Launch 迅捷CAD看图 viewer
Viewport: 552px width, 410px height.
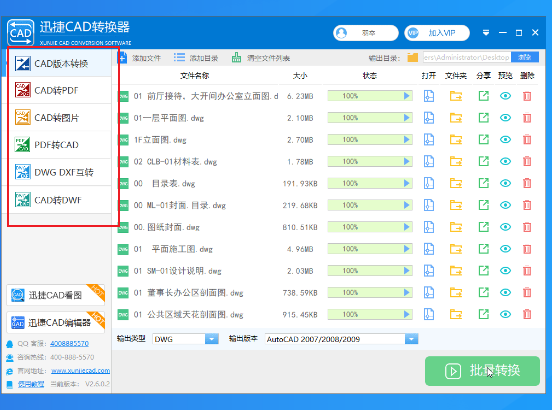coord(56,295)
